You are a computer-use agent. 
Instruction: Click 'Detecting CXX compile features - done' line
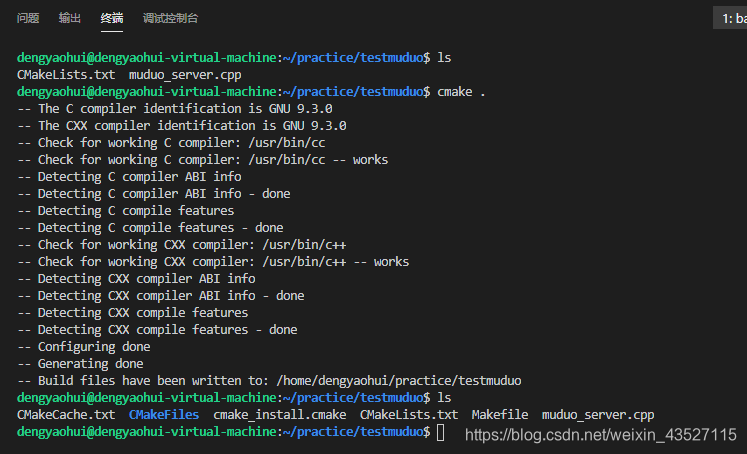coord(158,330)
